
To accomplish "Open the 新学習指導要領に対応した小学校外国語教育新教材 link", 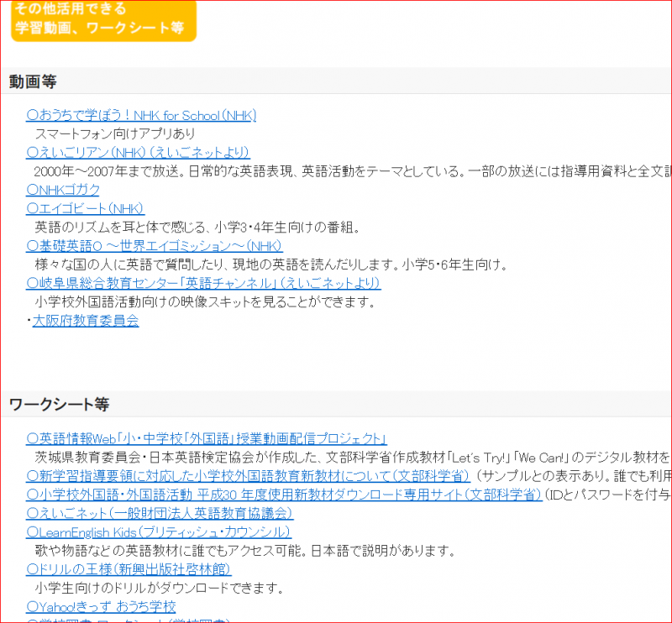I will (x=248, y=475).
